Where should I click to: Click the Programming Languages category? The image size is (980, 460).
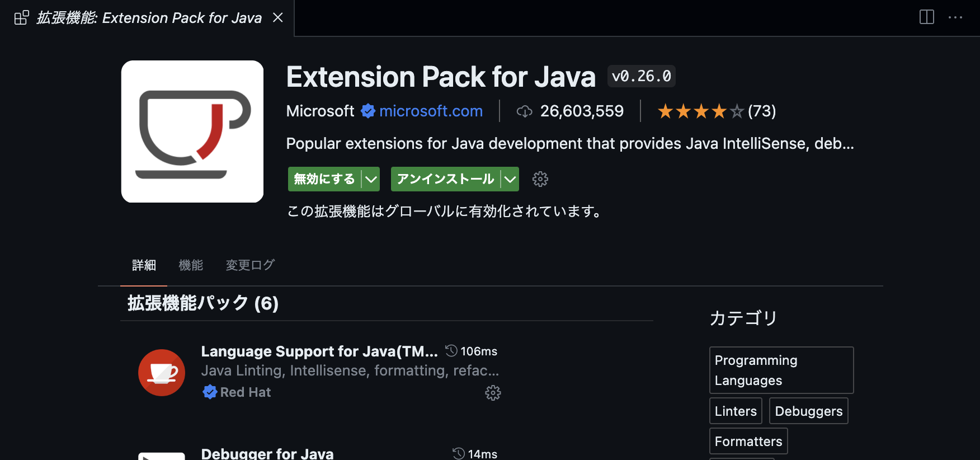(781, 370)
